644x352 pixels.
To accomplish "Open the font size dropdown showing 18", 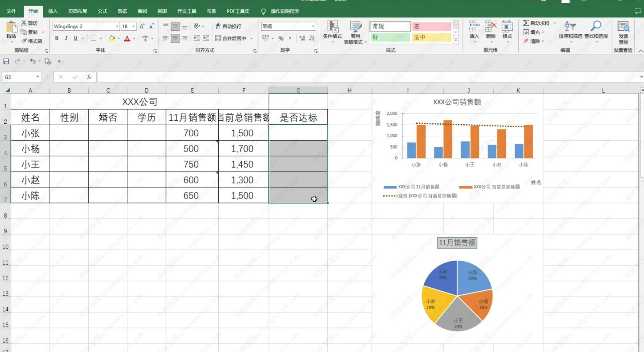I will (133, 26).
